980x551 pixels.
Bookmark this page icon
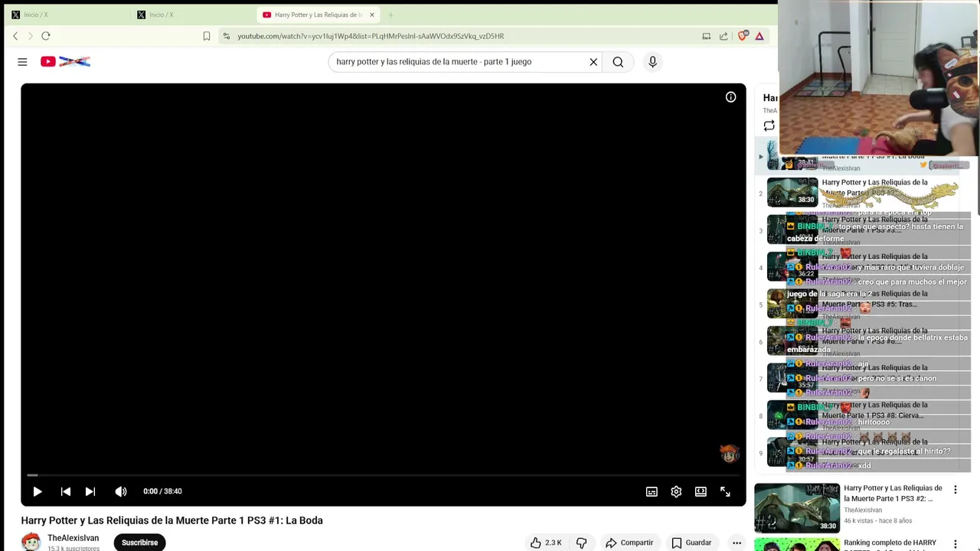[x=207, y=36]
